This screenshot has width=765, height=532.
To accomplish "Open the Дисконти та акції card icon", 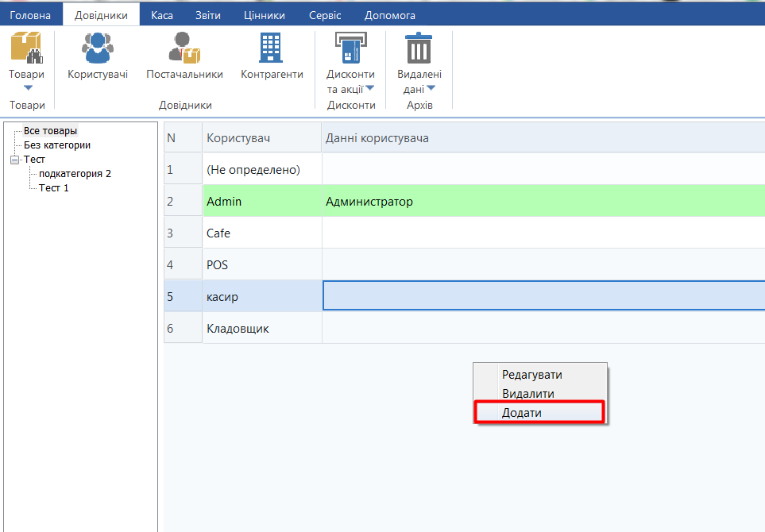I will point(351,48).
